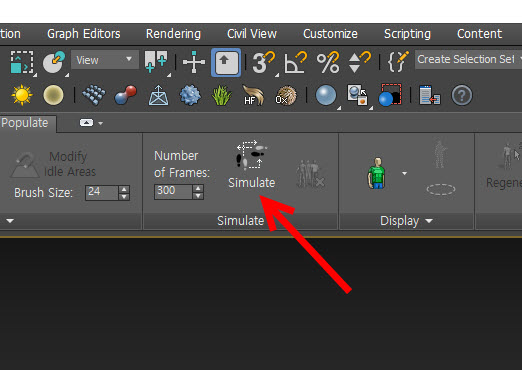Open the Render Setup icon
The height and width of the screenshot is (370, 522).
click(357, 95)
